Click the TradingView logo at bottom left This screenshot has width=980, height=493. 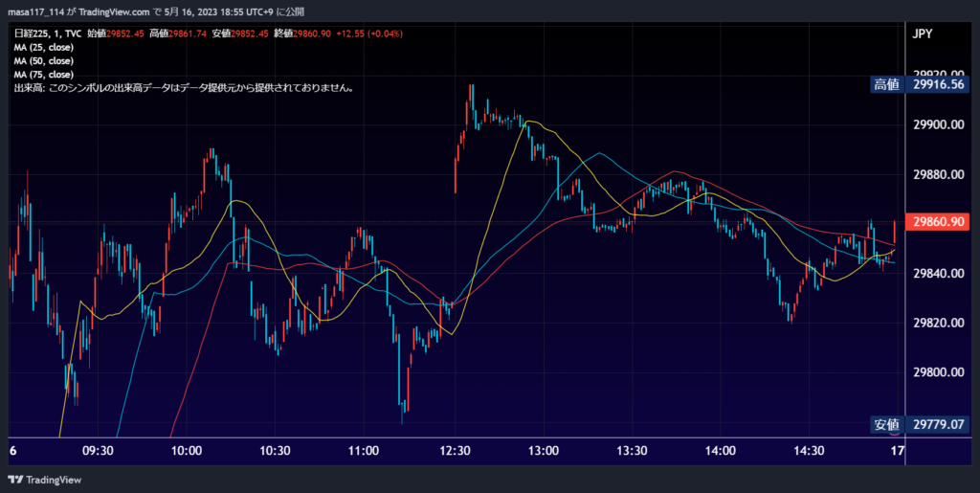click(45, 480)
